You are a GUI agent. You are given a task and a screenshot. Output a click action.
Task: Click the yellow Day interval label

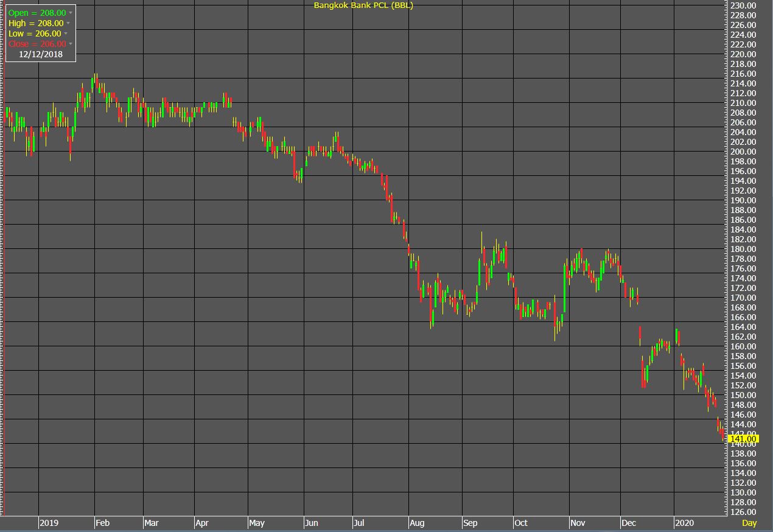[x=749, y=523]
